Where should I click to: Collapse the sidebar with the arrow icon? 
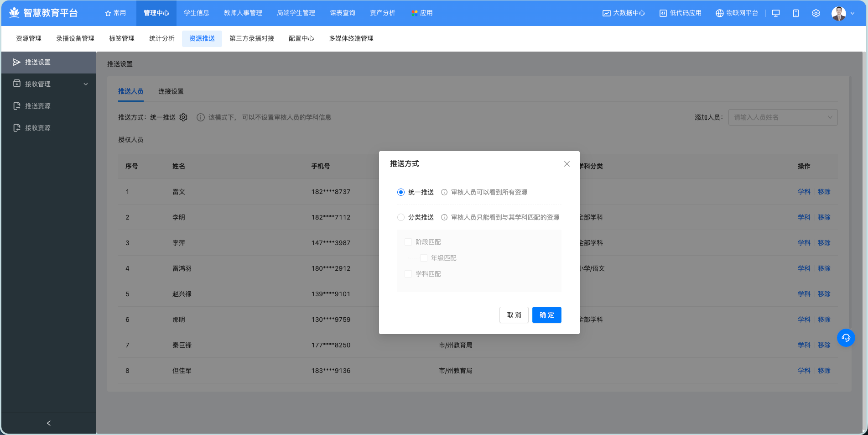point(49,423)
